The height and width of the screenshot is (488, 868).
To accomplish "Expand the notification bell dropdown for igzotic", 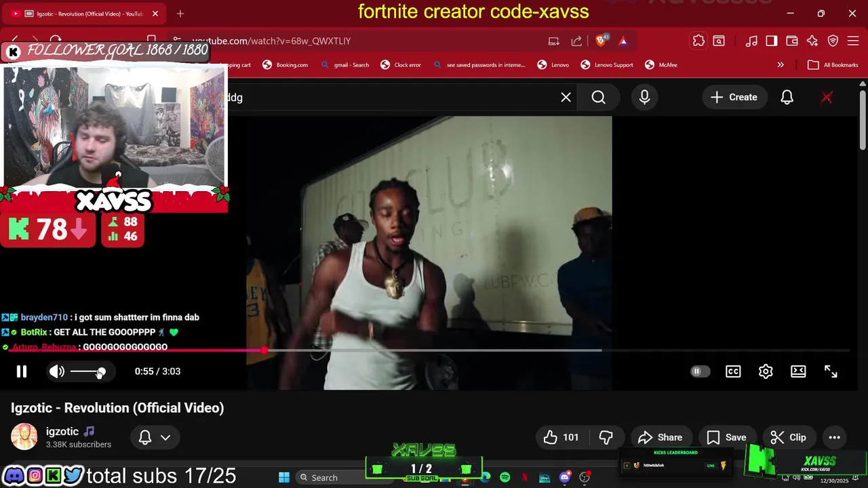I will click(155, 437).
